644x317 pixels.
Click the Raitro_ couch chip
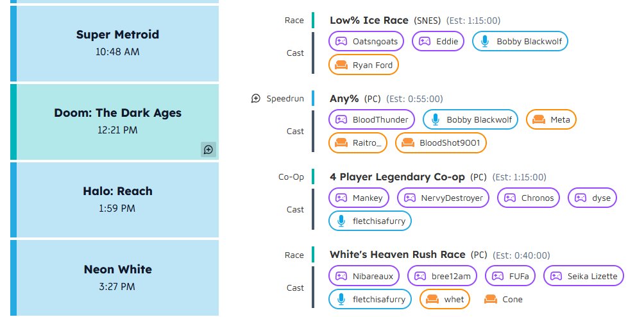[x=358, y=143]
